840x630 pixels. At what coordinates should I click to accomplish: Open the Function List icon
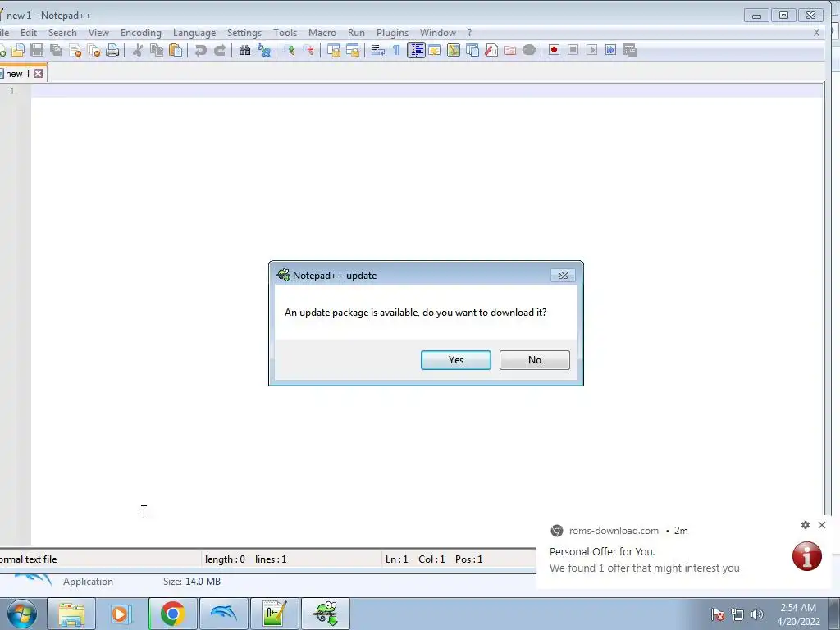[x=491, y=50]
